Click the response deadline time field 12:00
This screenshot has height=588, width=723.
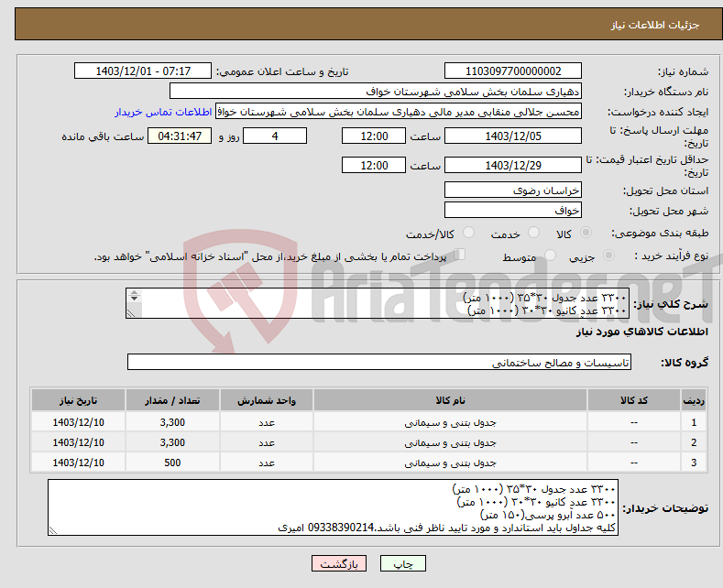tap(374, 136)
